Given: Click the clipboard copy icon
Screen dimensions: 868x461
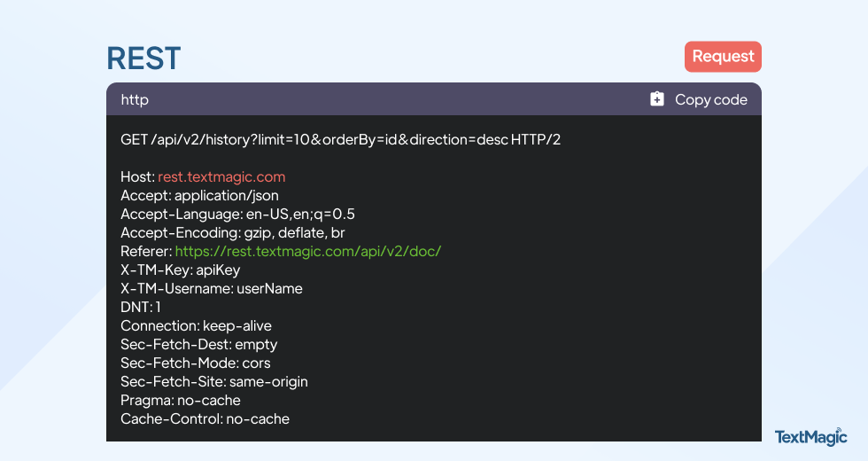Looking at the screenshot, I should tap(657, 99).
